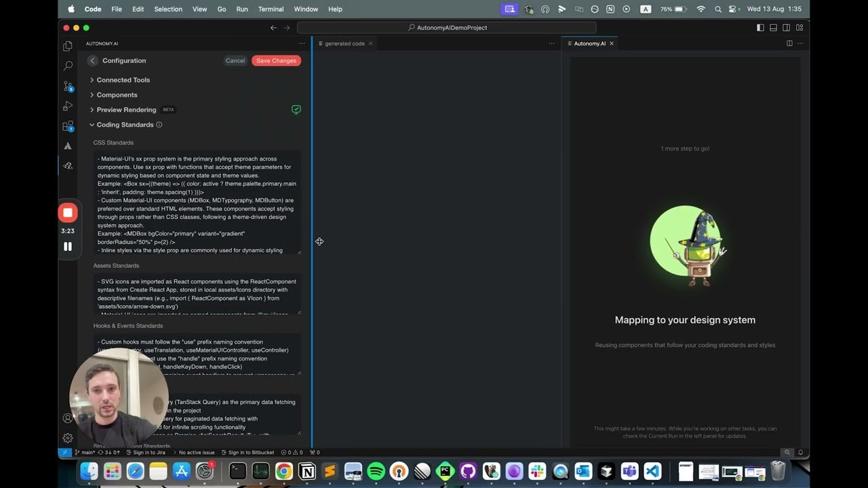868x488 pixels.
Task: Click the green preview monitor icon
Action: coord(296,109)
